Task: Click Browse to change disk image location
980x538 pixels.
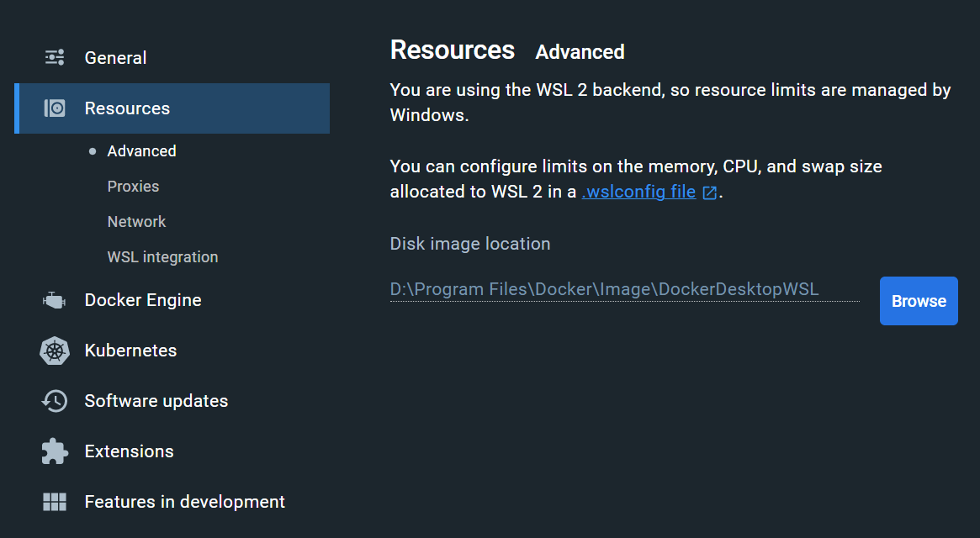Action: pyautogui.click(x=919, y=301)
